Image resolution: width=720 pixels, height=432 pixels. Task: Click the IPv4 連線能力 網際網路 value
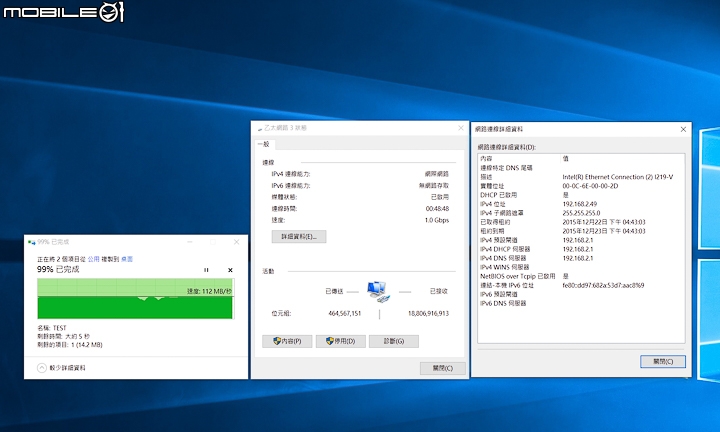tap(437, 174)
